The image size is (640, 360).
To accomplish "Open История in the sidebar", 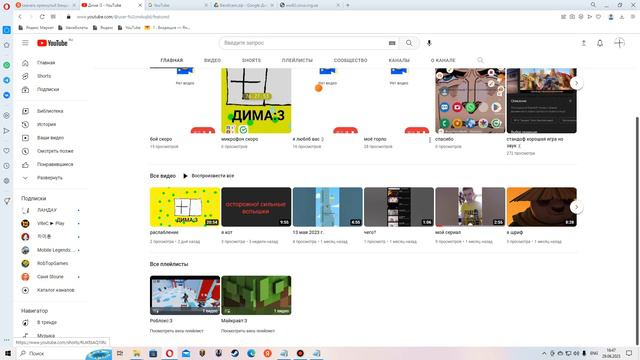I will coord(47,124).
